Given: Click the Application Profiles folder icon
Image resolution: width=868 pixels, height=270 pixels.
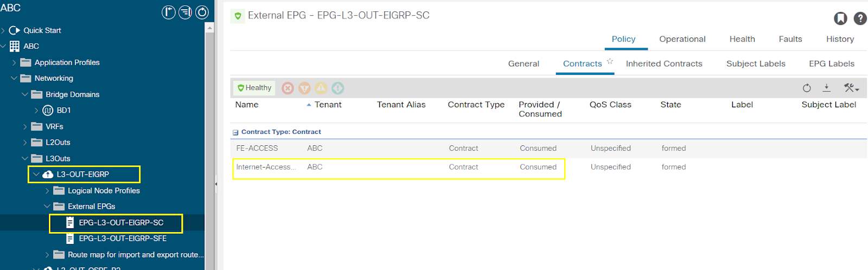Looking at the screenshot, I should tap(25, 62).
